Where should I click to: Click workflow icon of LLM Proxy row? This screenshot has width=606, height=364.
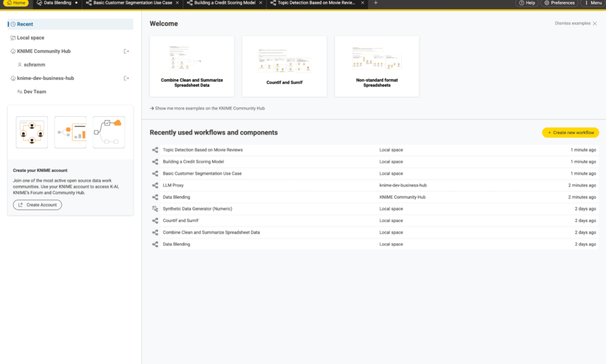[155, 185]
